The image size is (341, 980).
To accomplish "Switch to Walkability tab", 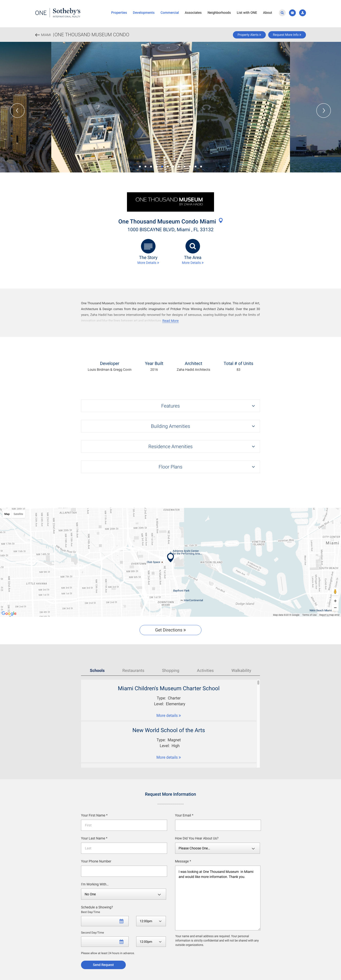I will [x=241, y=670].
